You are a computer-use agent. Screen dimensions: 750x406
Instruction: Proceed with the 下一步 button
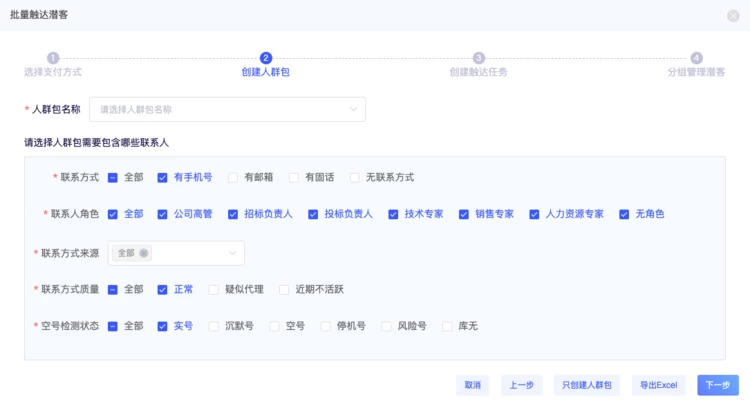pos(717,385)
